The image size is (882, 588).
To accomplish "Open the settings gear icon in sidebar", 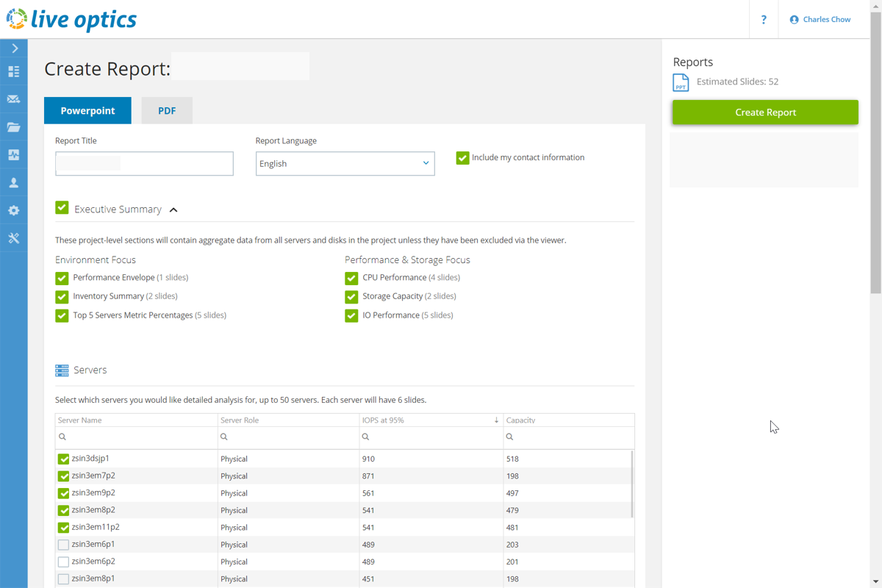I will pyautogui.click(x=14, y=210).
